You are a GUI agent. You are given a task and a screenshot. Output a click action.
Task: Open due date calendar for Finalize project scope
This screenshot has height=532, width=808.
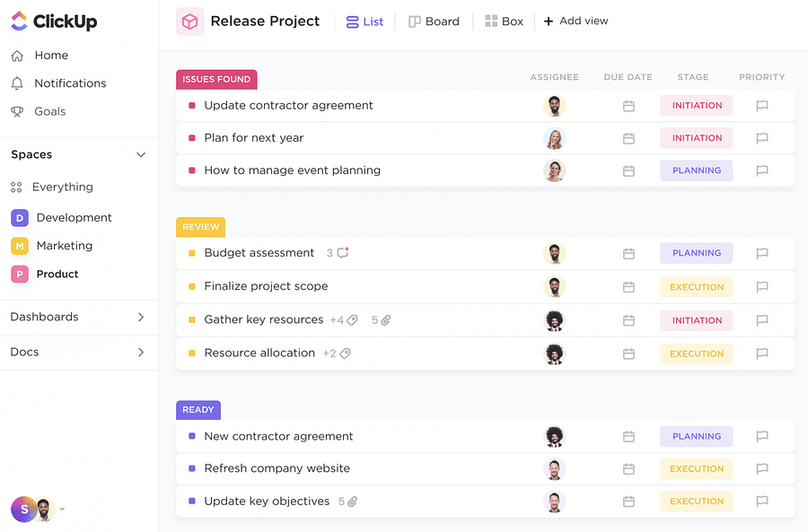628,287
